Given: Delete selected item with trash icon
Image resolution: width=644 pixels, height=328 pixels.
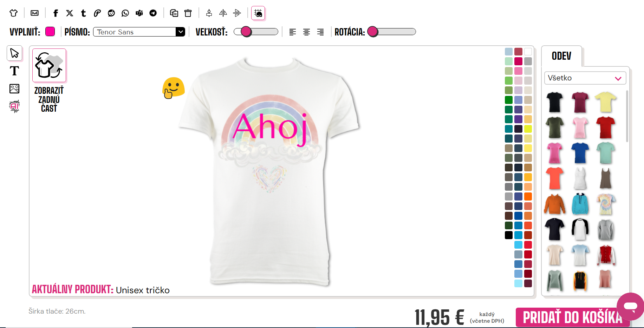Looking at the screenshot, I should [x=188, y=13].
